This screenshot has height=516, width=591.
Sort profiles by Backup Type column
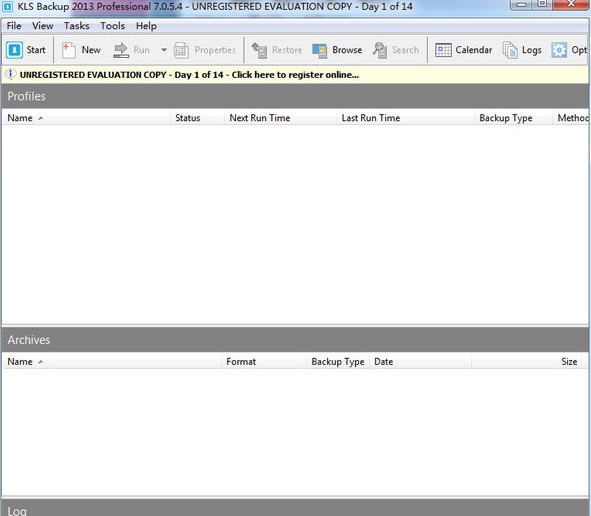pos(513,118)
